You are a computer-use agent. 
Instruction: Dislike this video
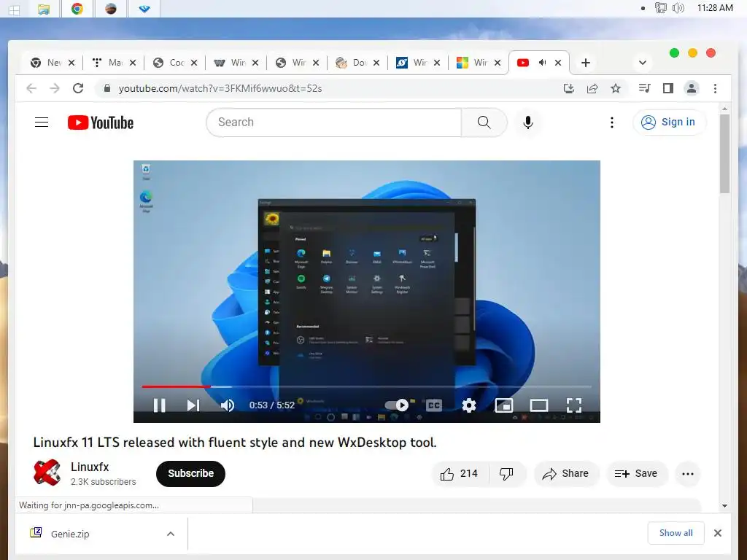point(506,473)
